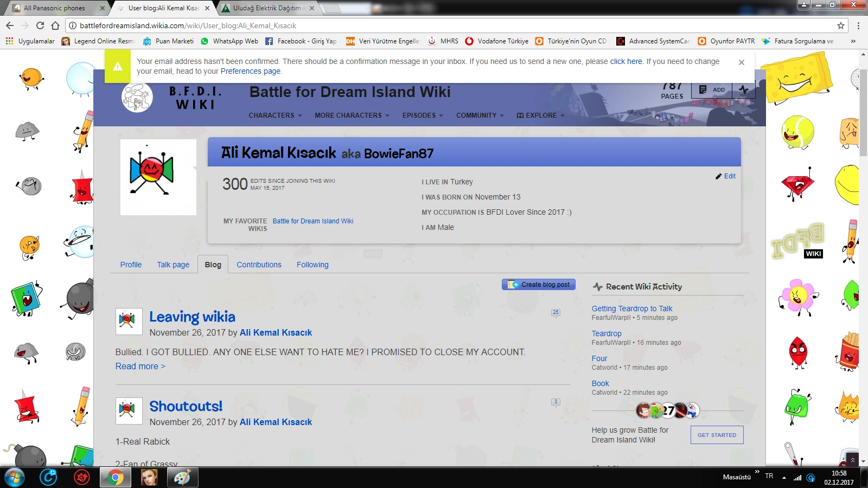Expand the COMMUNITY navigation dropdown
This screenshot has width=868, height=488.
[x=480, y=115]
